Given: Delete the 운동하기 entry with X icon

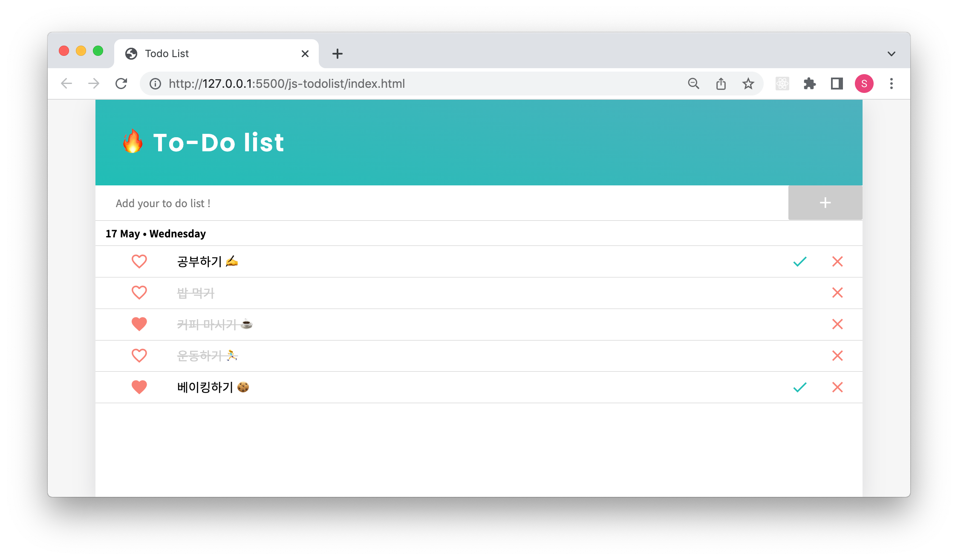Looking at the screenshot, I should (x=837, y=355).
